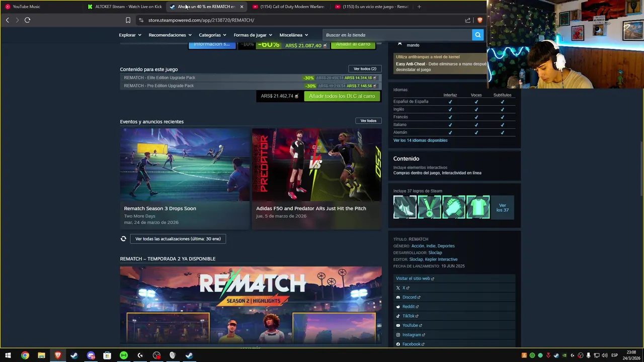Click the X social media icon

(398, 288)
